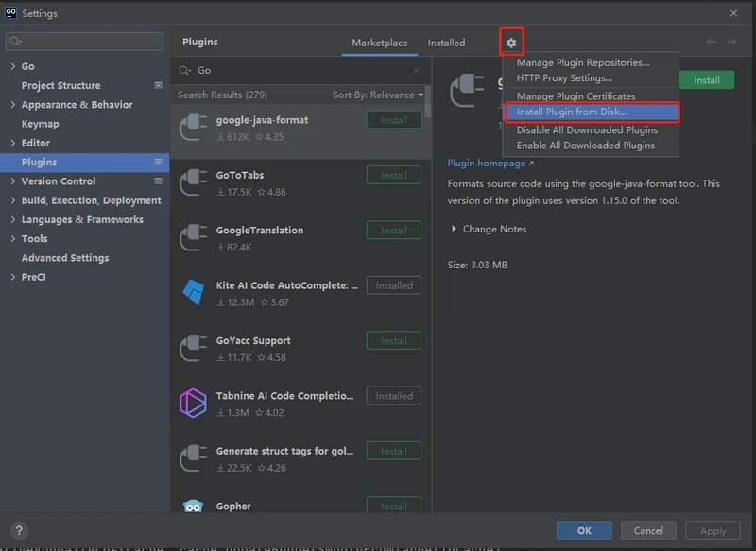Click the large plugin icon in details pane
Image resolution: width=756 pixels, height=551 pixels.
467,90
